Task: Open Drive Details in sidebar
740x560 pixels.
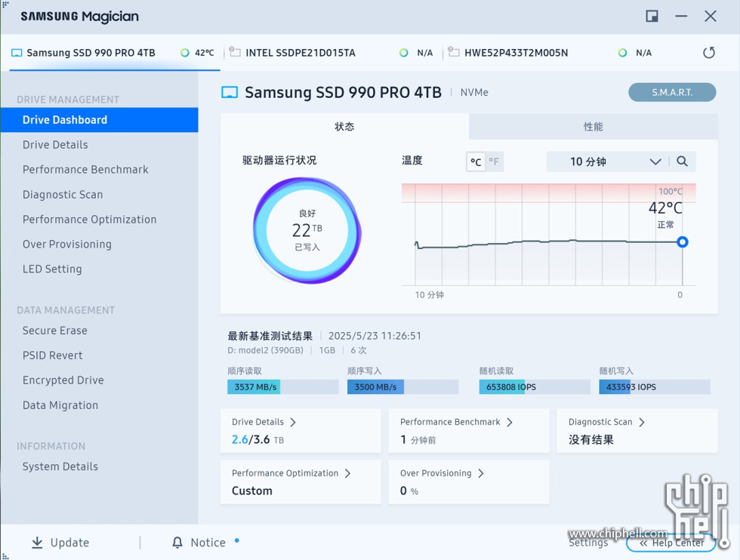Action: coord(55,145)
